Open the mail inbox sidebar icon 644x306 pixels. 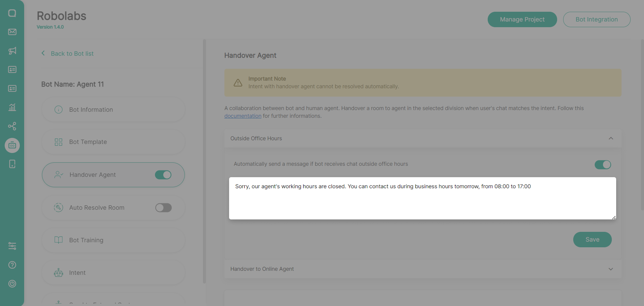tap(12, 32)
